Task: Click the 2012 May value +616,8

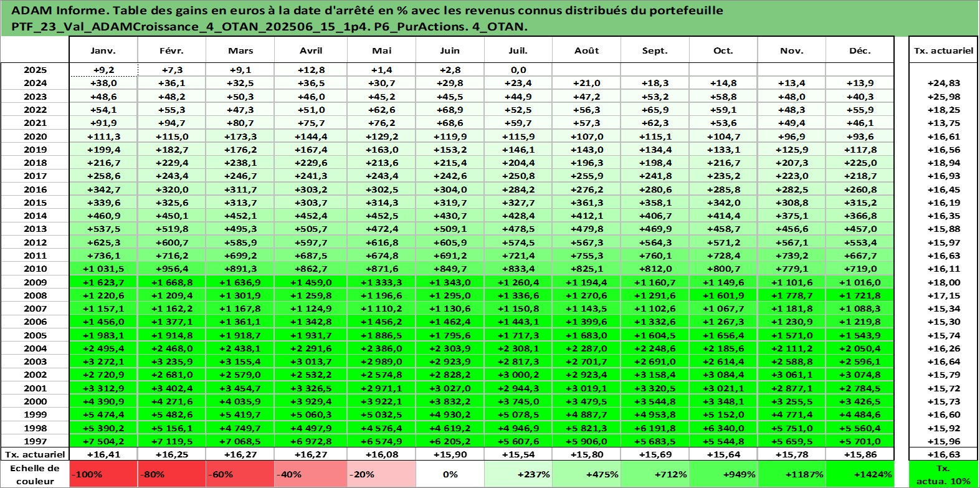Action: pyautogui.click(x=381, y=242)
